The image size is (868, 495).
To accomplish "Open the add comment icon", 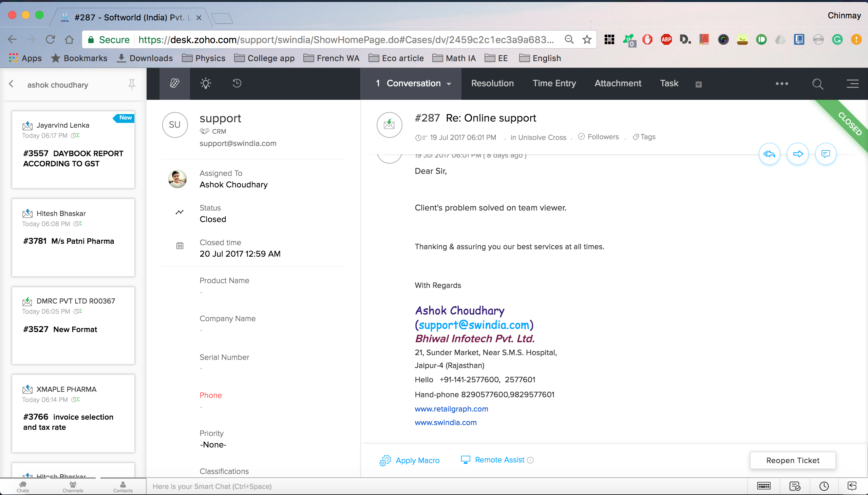I will click(x=826, y=154).
